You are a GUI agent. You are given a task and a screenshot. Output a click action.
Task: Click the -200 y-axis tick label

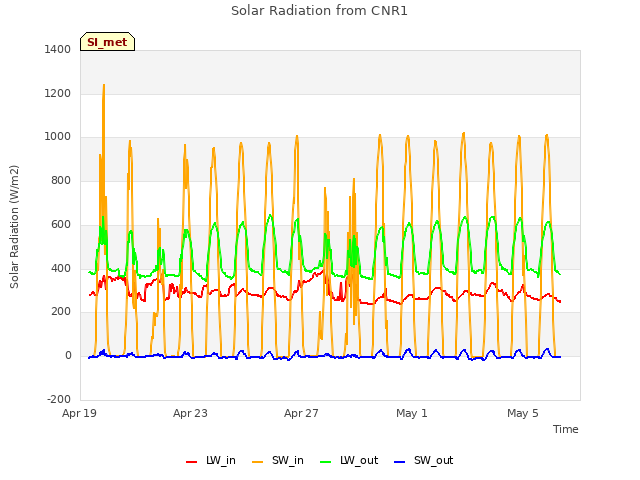coord(59,400)
